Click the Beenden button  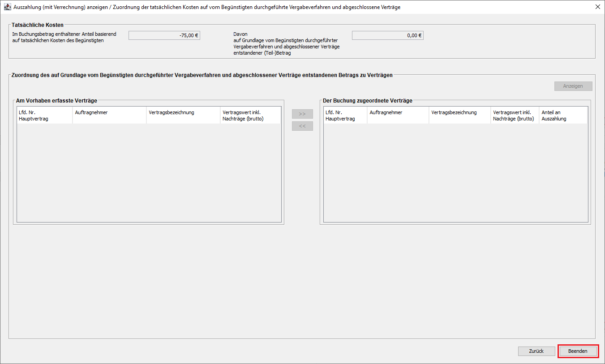pyautogui.click(x=578, y=351)
